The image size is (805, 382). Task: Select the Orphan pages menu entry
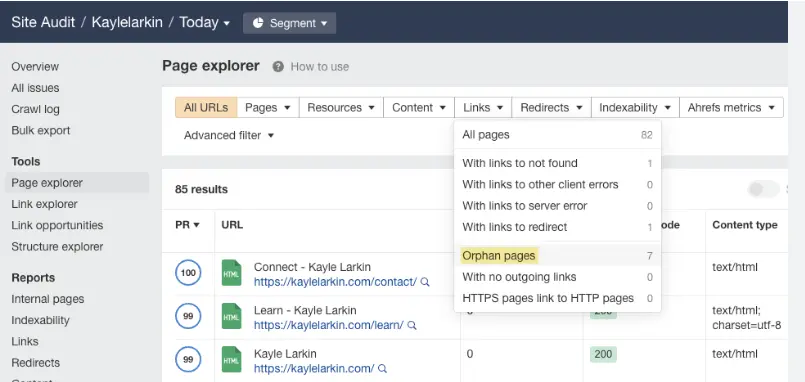(558, 256)
